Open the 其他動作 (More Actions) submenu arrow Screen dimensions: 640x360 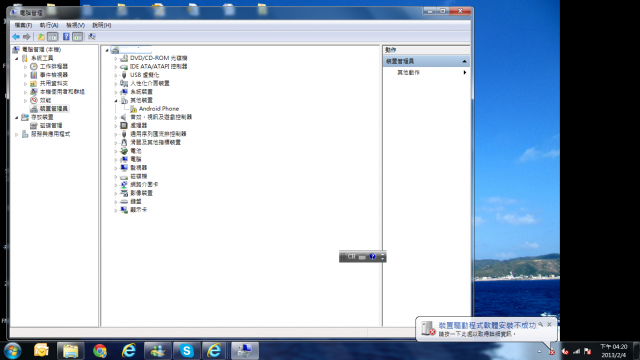pyautogui.click(x=464, y=72)
